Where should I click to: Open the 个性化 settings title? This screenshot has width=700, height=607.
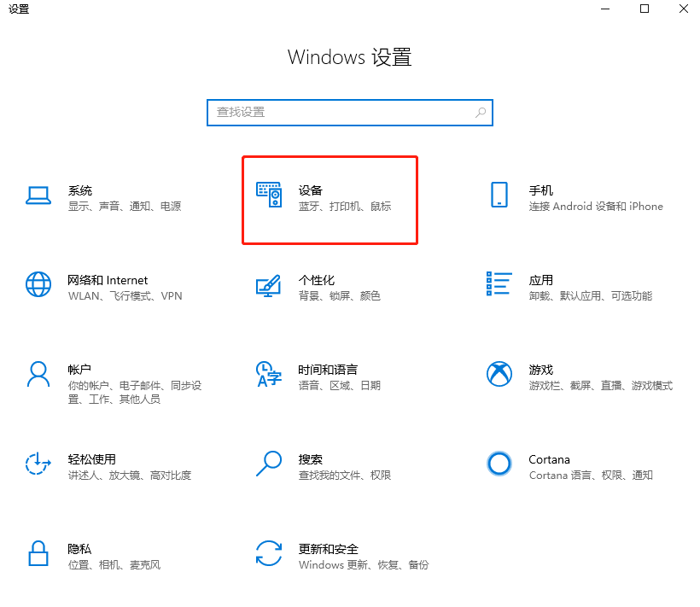[317, 280]
